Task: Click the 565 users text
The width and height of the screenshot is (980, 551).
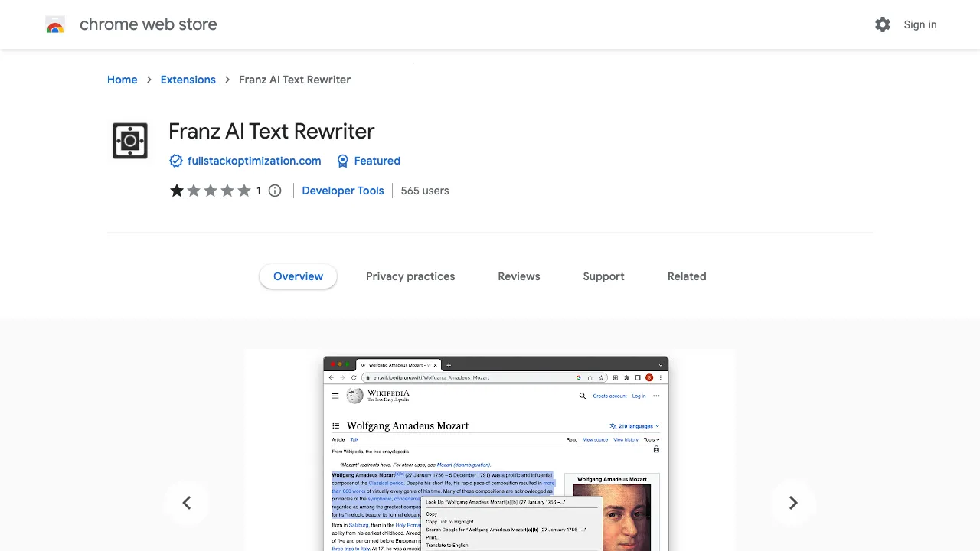Action: pos(425,191)
